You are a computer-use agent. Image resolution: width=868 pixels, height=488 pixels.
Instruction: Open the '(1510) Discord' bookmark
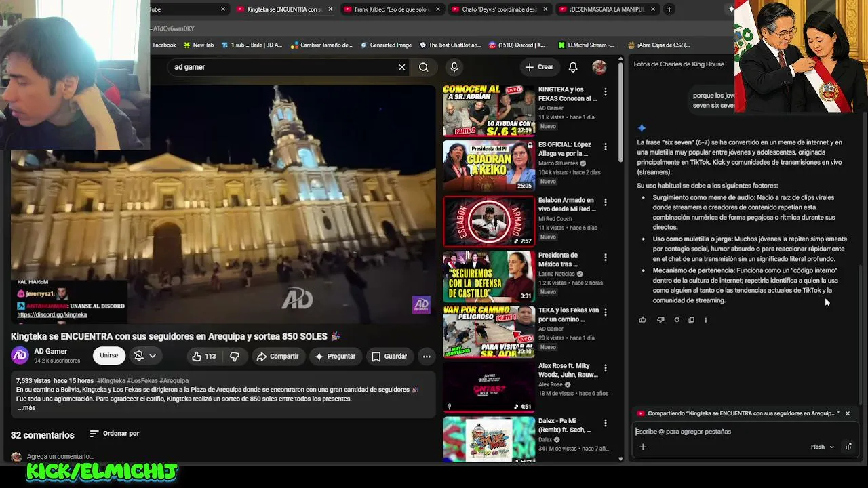[x=517, y=45]
